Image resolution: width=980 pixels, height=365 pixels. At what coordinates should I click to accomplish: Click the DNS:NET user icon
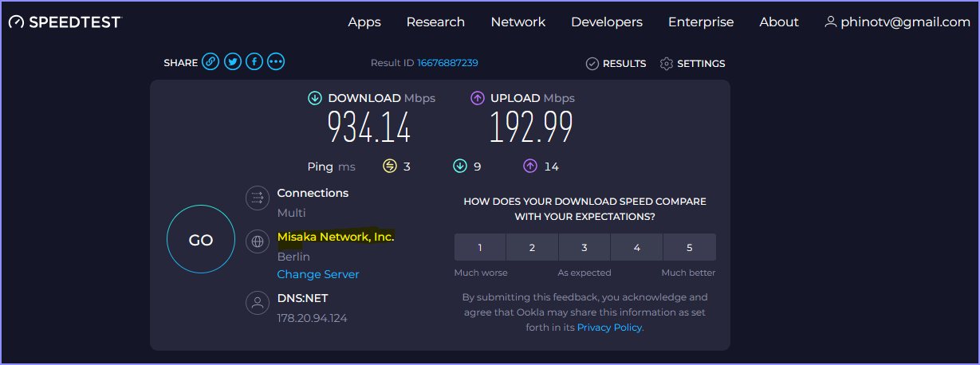(257, 303)
